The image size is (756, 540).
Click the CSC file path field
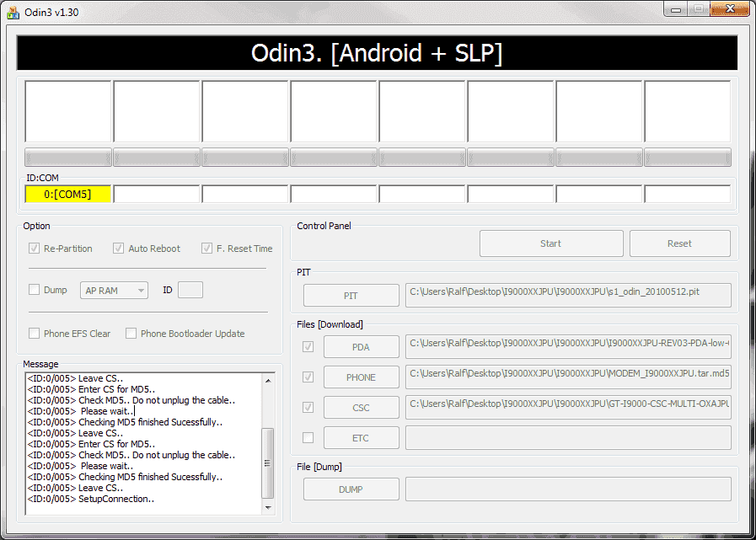pos(568,408)
